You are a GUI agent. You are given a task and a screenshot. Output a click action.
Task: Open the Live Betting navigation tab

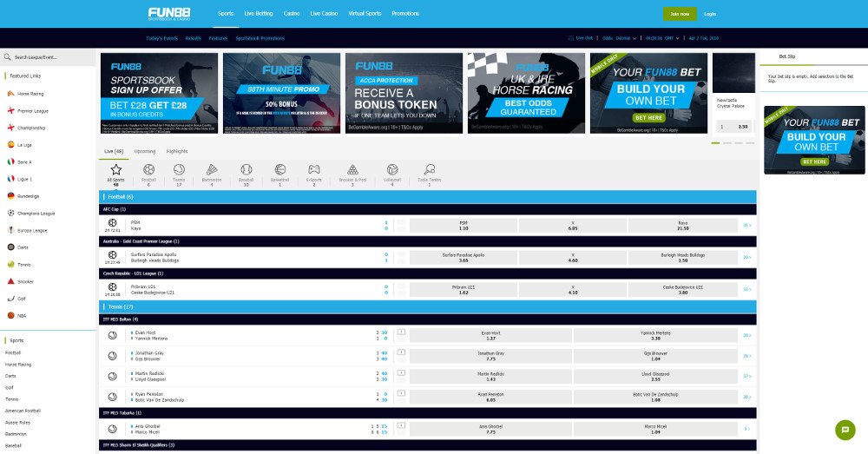(259, 13)
